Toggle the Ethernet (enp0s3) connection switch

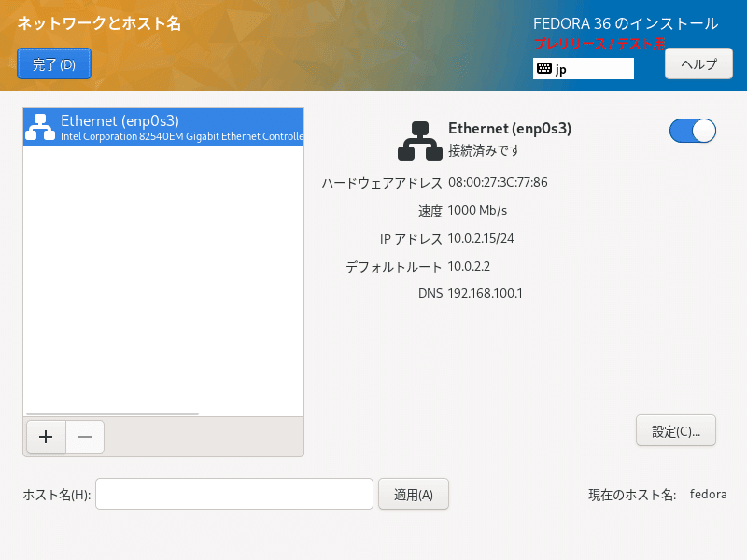point(692,131)
